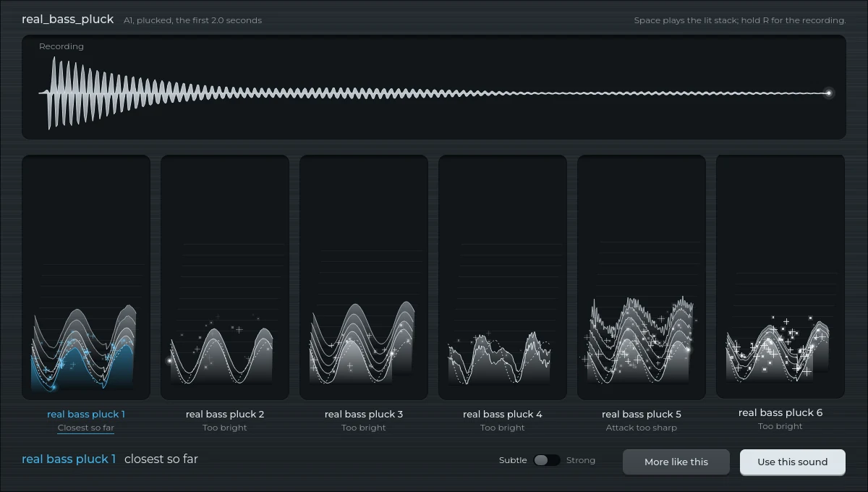Click the 'real bass pluck 1' card label
The image size is (868, 492).
click(x=86, y=414)
